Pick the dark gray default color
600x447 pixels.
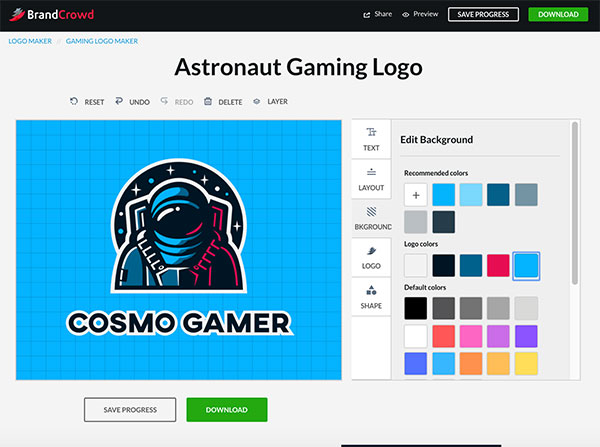click(x=444, y=308)
